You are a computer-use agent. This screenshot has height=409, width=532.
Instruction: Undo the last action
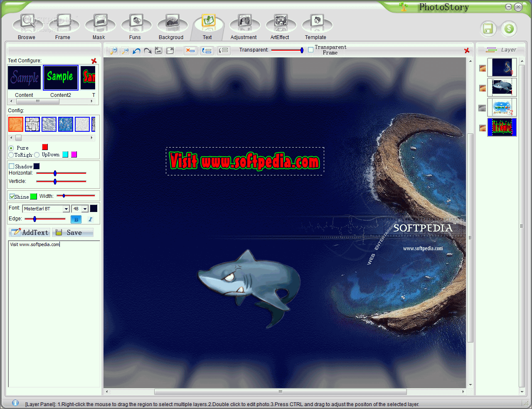click(136, 51)
